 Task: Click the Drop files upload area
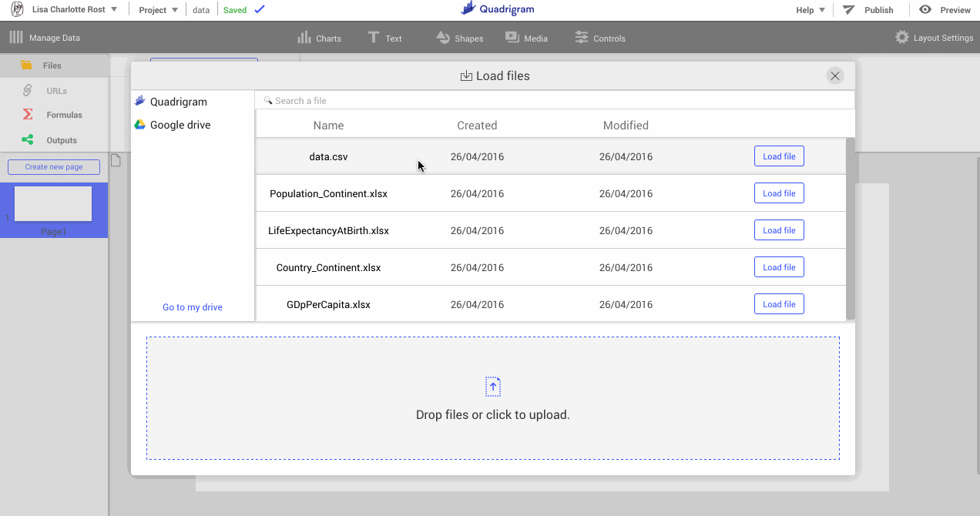[x=493, y=398]
